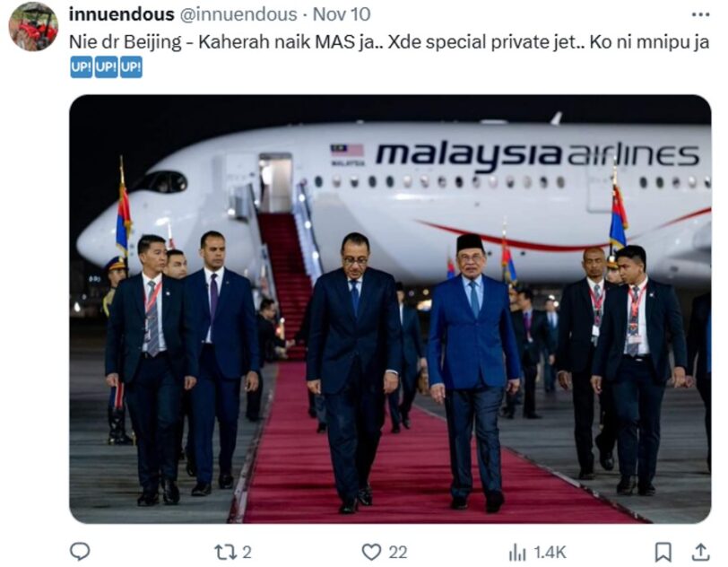This screenshot has height=567, width=728.
Task: Click the second UP! emoji badge
Action: coord(107,67)
